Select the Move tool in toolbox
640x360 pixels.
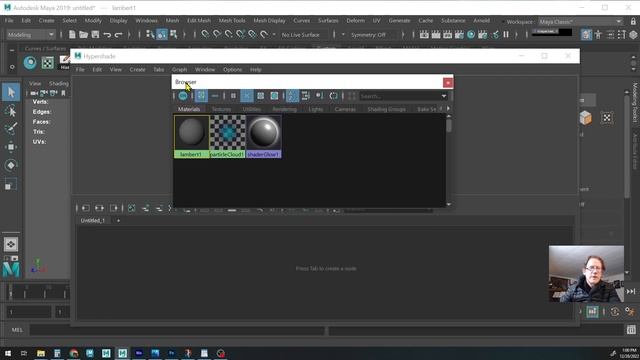[11, 147]
